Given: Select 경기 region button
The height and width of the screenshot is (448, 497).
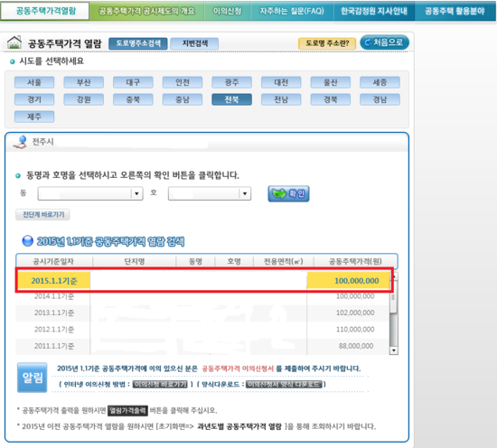Looking at the screenshot, I should coord(34,99).
